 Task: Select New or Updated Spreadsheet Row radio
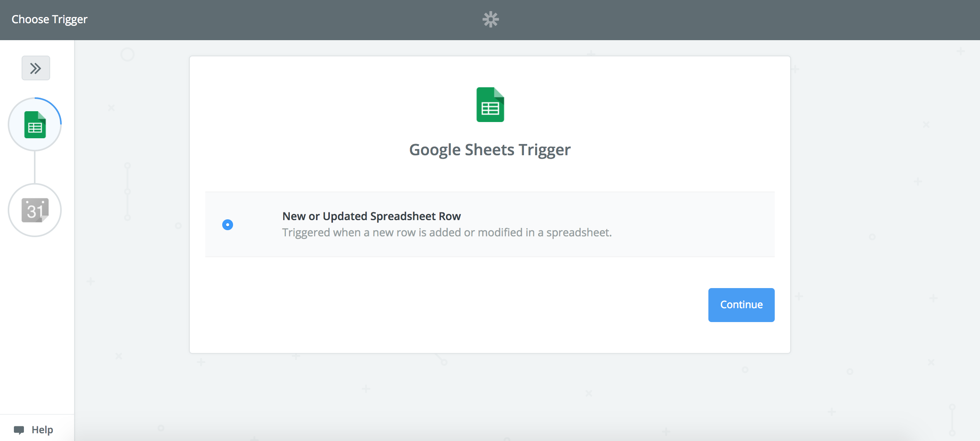[228, 225]
